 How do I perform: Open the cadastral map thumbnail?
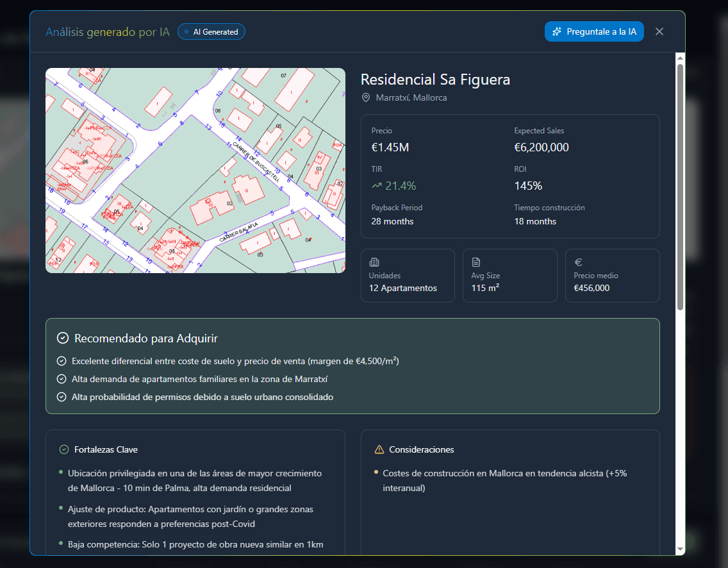[195, 171]
